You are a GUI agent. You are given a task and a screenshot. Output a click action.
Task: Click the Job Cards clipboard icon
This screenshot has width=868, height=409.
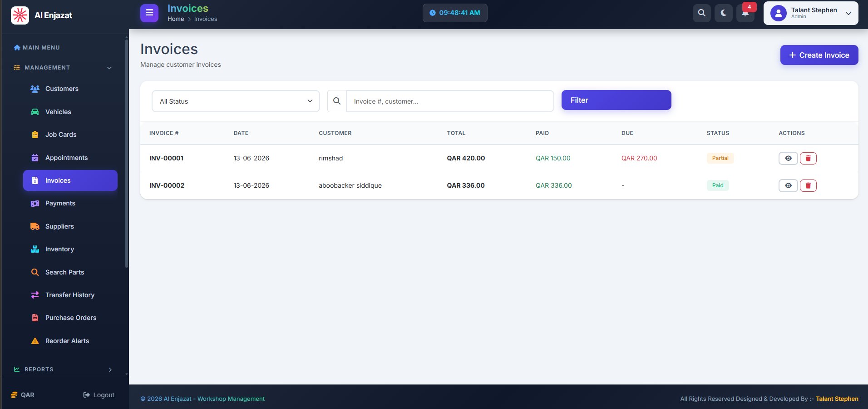tap(35, 135)
